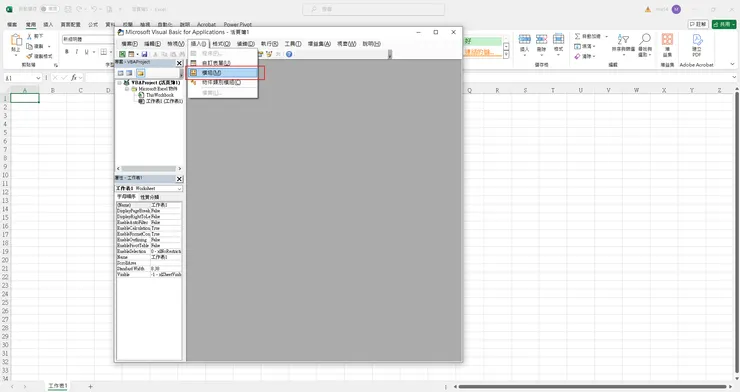Select ThisWorkbook in the project tree

[160, 95]
